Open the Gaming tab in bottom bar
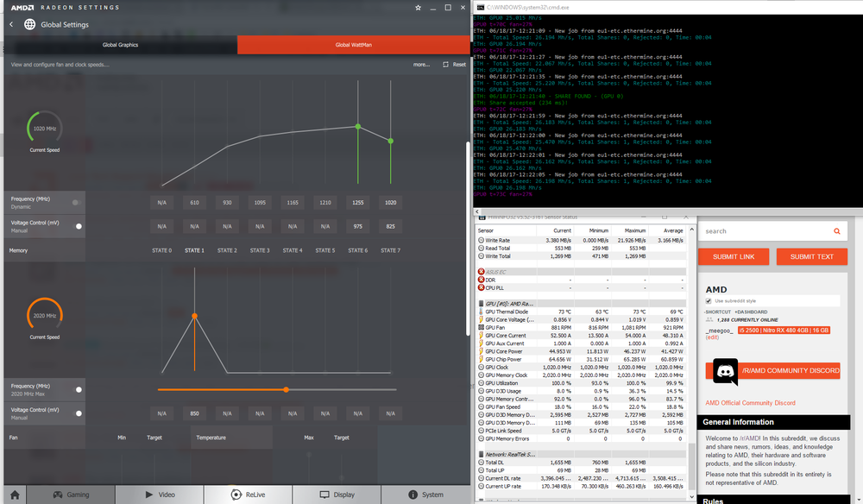Viewport: 863px width, 504px height. 71,495
